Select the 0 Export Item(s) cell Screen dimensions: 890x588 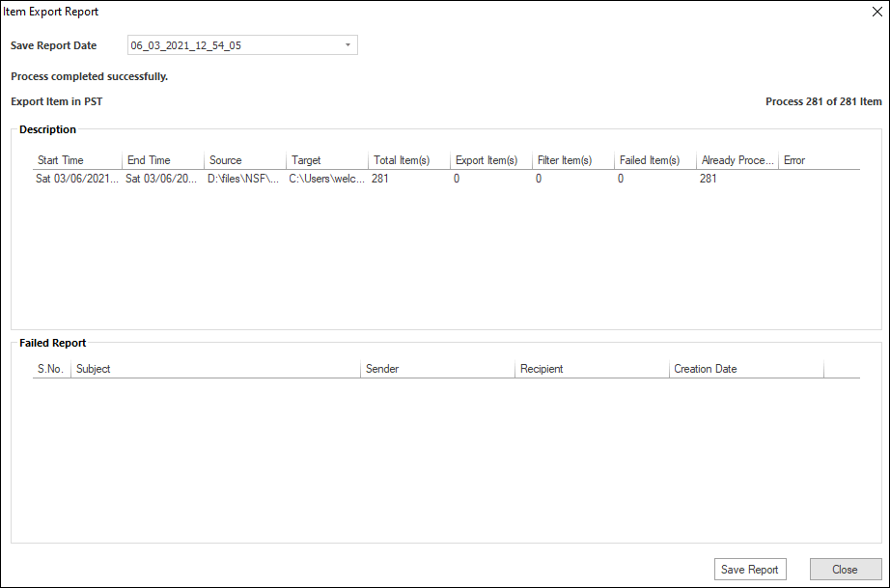[457, 179]
